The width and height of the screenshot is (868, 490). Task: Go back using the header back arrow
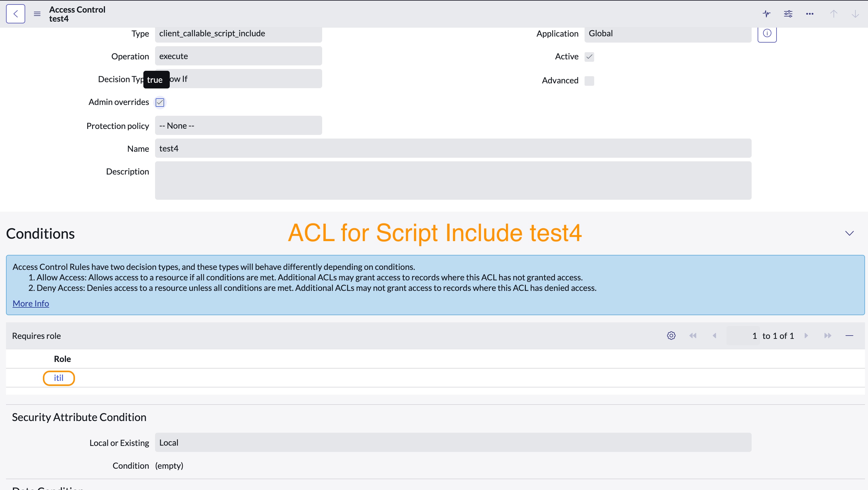pos(16,14)
